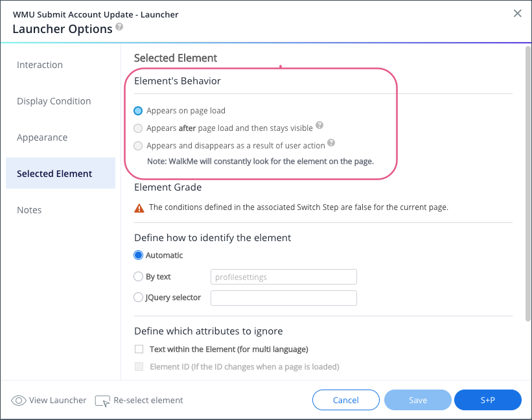This screenshot has width=532, height=420.
Task: Select Automatic element identification
Action: pyautogui.click(x=138, y=255)
